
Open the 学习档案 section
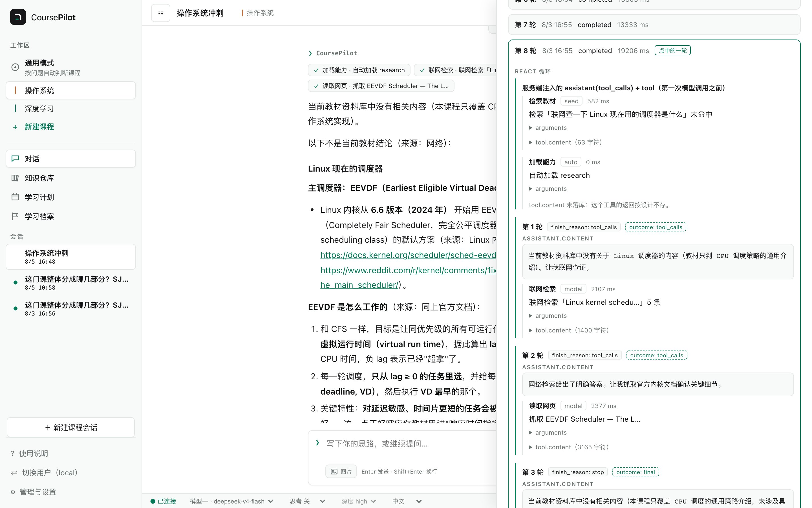[x=71, y=216]
